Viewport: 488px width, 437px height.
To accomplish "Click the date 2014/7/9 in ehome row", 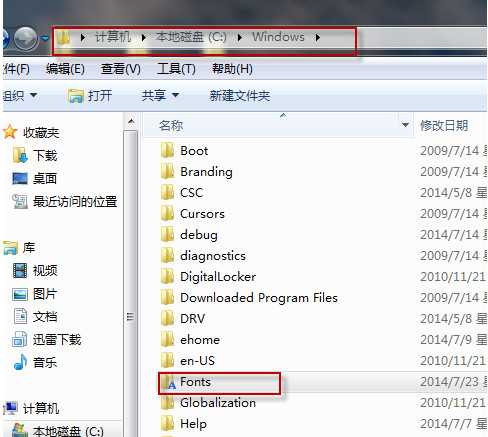I will (446, 340).
